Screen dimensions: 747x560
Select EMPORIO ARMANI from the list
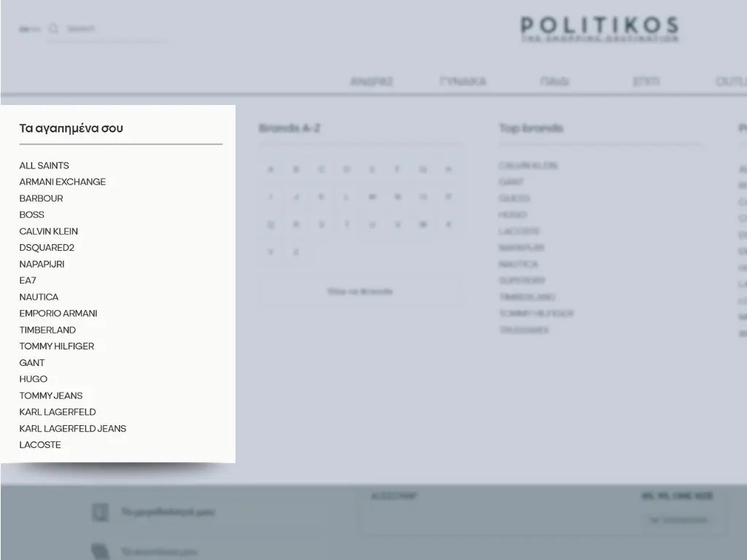coord(58,314)
